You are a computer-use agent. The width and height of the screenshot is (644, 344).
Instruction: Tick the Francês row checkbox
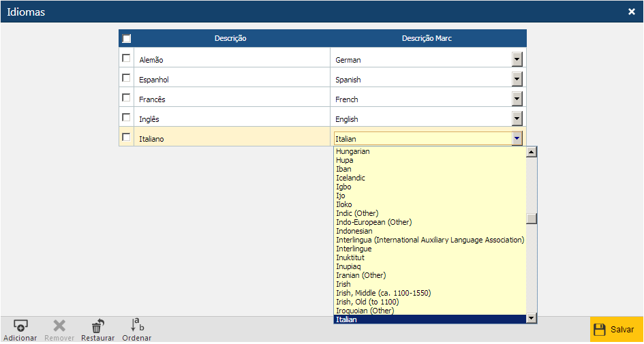pyautogui.click(x=126, y=98)
